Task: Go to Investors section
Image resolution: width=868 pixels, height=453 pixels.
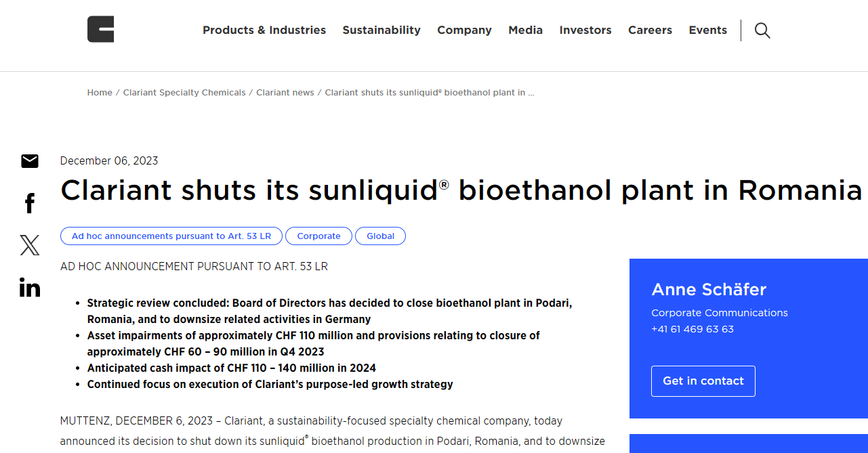Action: [x=585, y=30]
